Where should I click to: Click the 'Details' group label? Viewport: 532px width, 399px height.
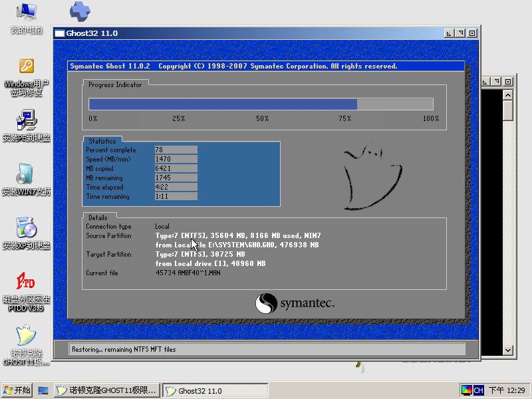[x=98, y=217]
